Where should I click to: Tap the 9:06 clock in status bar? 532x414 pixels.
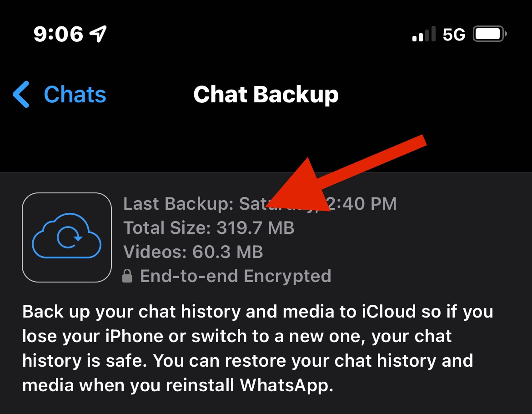58,34
